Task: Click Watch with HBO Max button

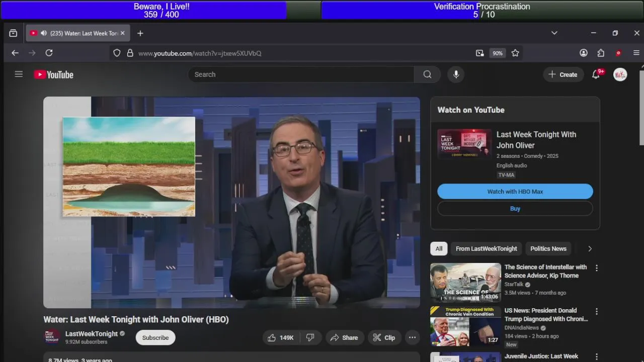Action: coord(515,192)
